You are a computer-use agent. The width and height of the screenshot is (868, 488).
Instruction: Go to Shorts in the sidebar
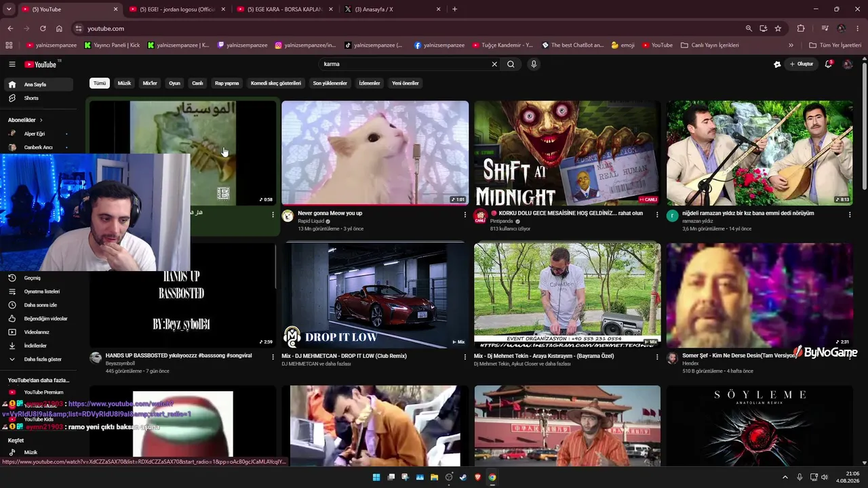(38, 98)
